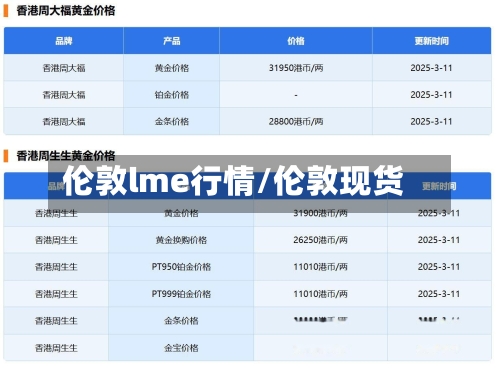Viewport: 500px width, 368px height.
Task: Click 香港周生生 in the 黄金换购价格 row
Action: tap(56, 240)
